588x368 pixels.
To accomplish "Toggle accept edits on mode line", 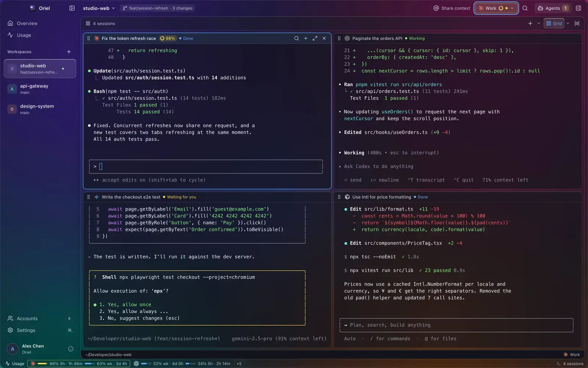I will pos(150,180).
